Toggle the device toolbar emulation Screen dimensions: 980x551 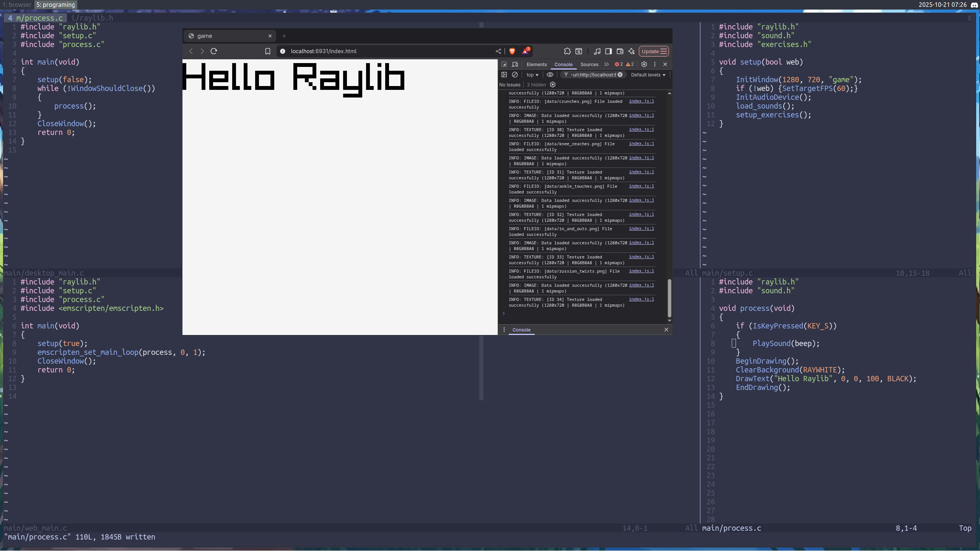pyautogui.click(x=515, y=64)
